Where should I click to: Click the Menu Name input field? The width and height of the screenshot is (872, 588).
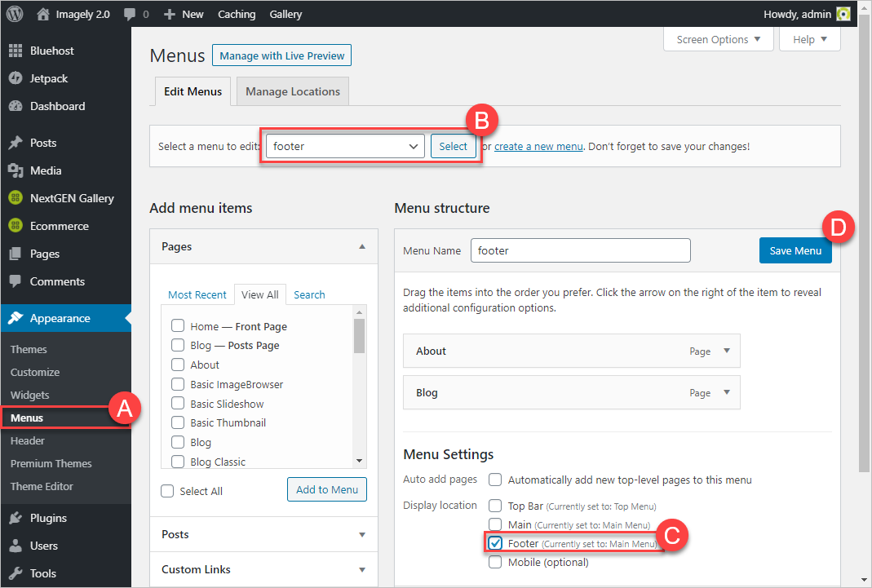(x=581, y=250)
